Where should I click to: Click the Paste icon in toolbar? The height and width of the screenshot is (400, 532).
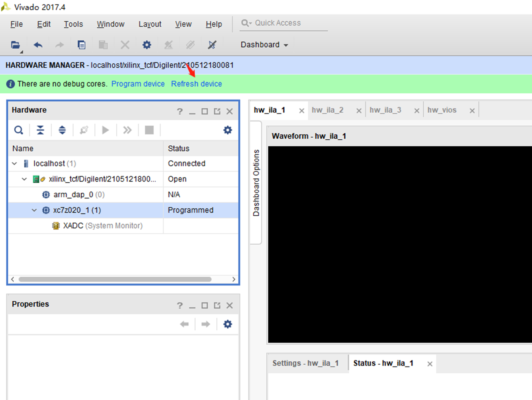[103, 45]
